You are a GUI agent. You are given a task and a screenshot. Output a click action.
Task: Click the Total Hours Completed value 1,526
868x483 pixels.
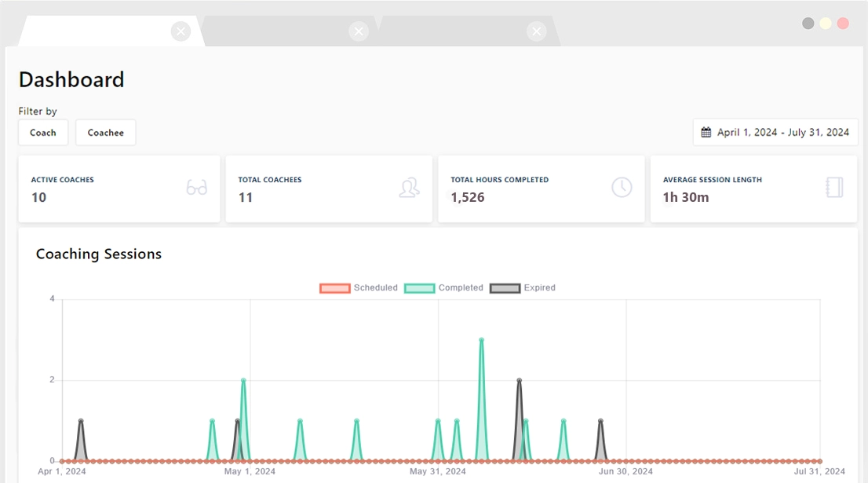click(x=468, y=198)
